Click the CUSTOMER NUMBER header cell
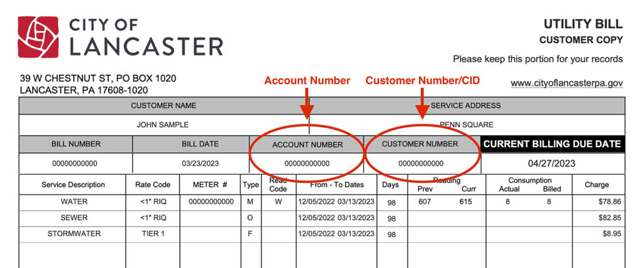The height and width of the screenshot is (268, 644). click(x=419, y=144)
